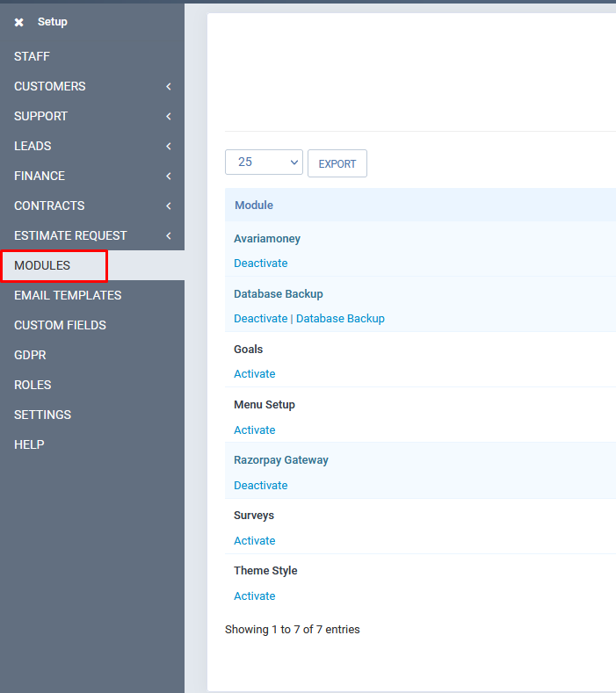Sort table by Module column header
The image size is (616, 693).
254,205
